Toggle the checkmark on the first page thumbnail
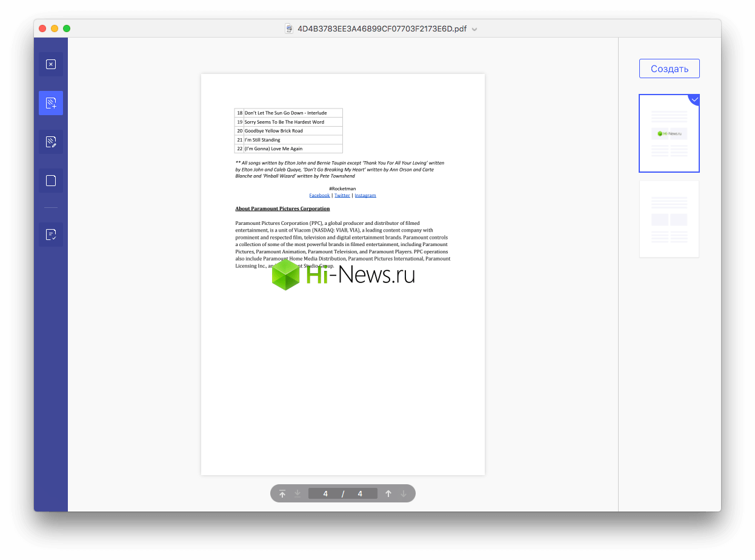This screenshot has height=560, width=755. coord(694,99)
